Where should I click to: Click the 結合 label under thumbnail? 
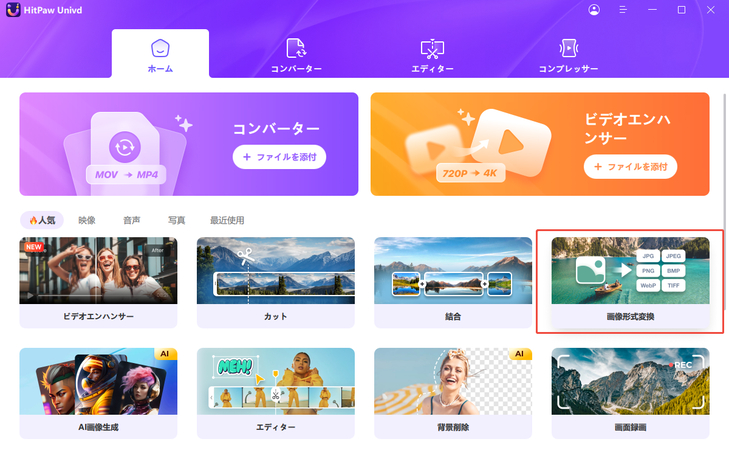click(x=453, y=317)
